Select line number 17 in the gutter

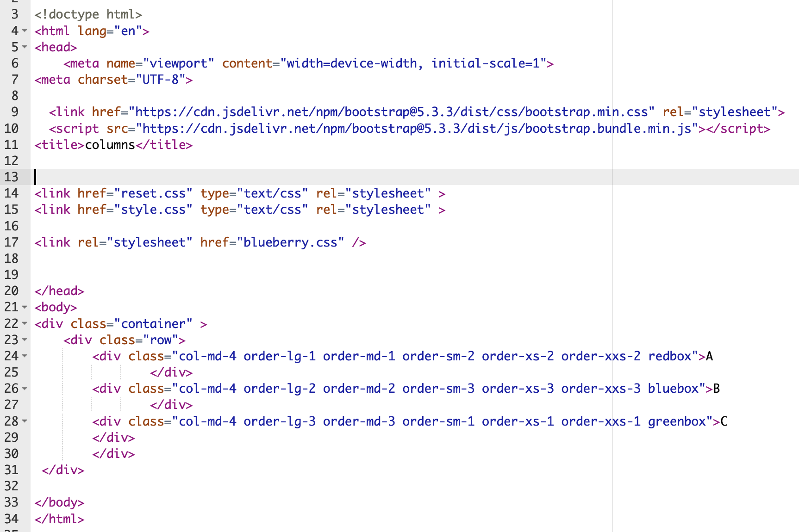12,242
